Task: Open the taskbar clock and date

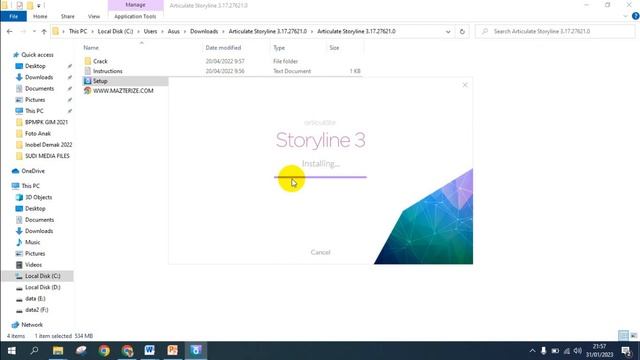Action: click(600, 351)
